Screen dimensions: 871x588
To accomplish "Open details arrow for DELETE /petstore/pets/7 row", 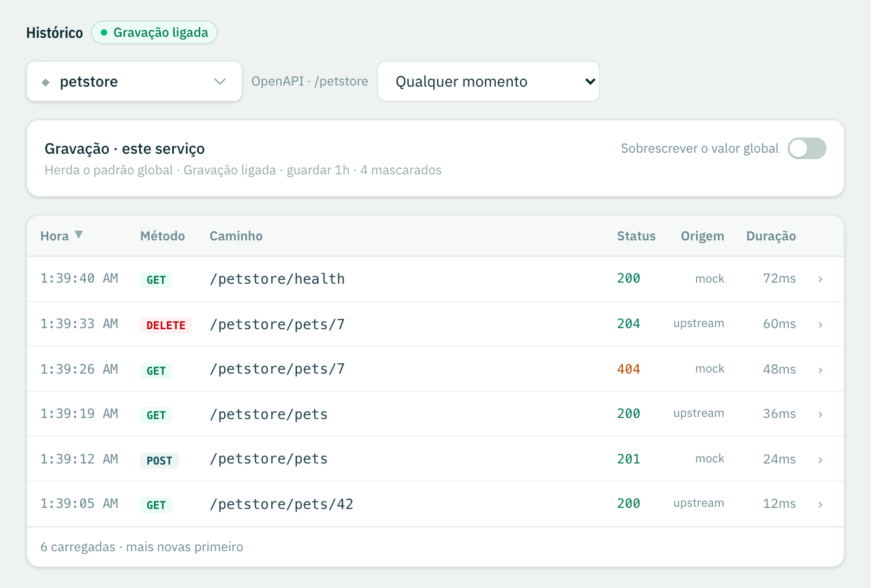I will 820,325.
